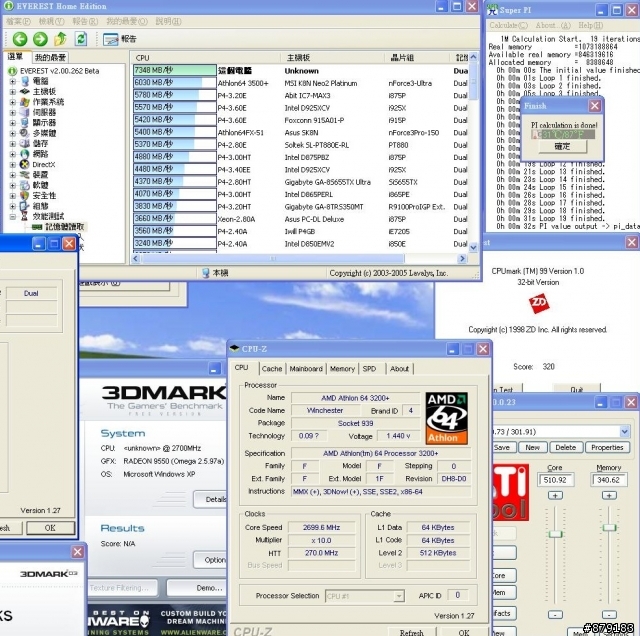Expand the 主機板 tree node
Image resolution: width=640 pixels, height=636 pixels.
point(12,91)
